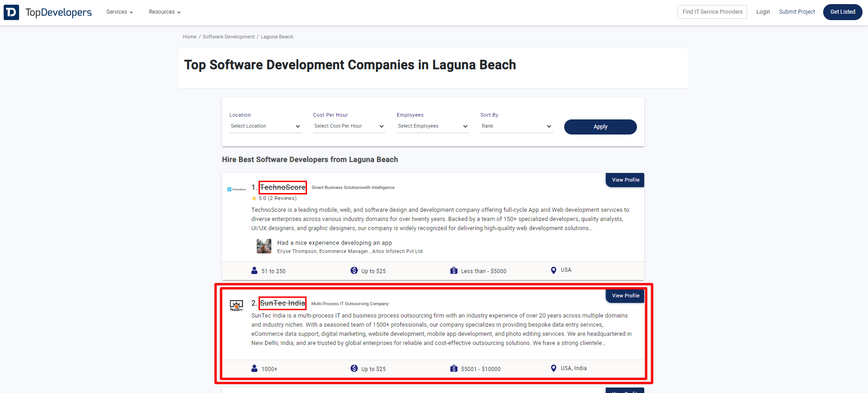
Task: Open the Select Employees dropdown
Action: (433, 126)
